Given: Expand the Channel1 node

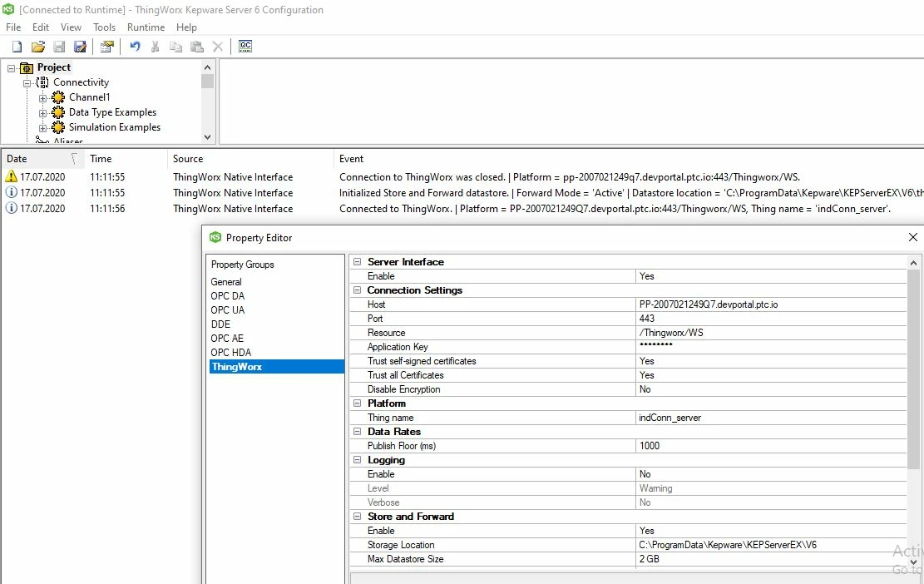Looking at the screenshot, I should tap(42, 98).
